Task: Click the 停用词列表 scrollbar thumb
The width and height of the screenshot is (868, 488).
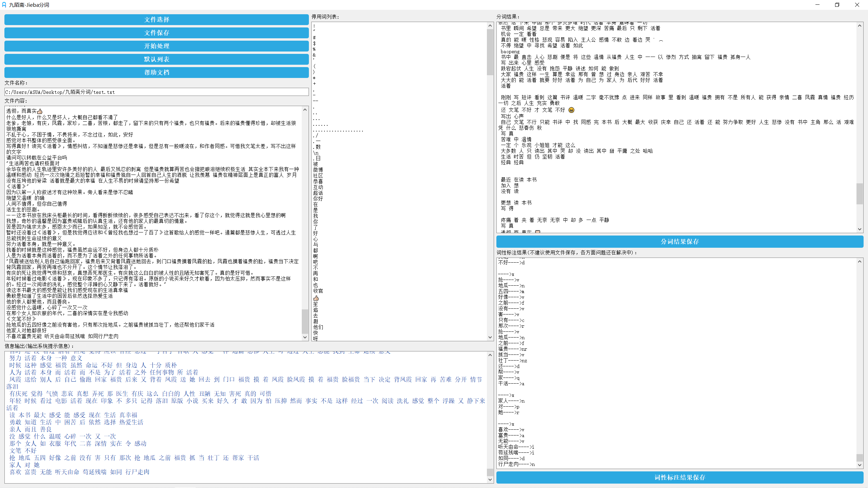Action: tap(490, 52)
